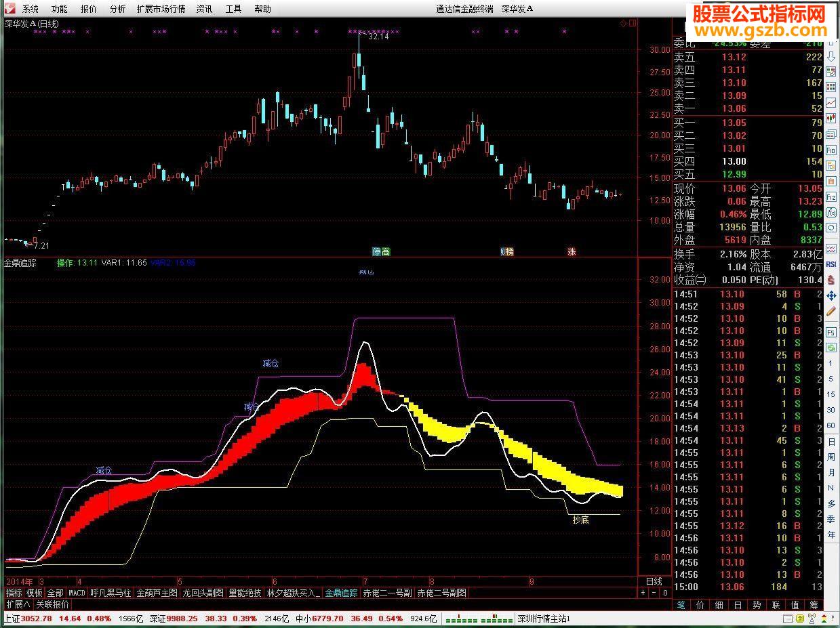Click the minus zoom button below chart
The width and height of the screenshot is (840, 628).
[654, 593]
